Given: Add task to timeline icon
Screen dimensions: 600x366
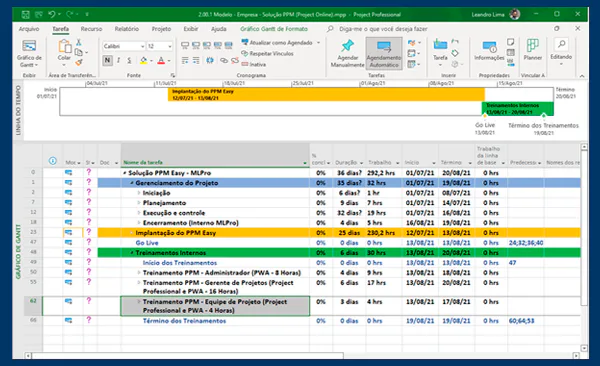Looking at the screenshot, I should [x=510, y=62].
